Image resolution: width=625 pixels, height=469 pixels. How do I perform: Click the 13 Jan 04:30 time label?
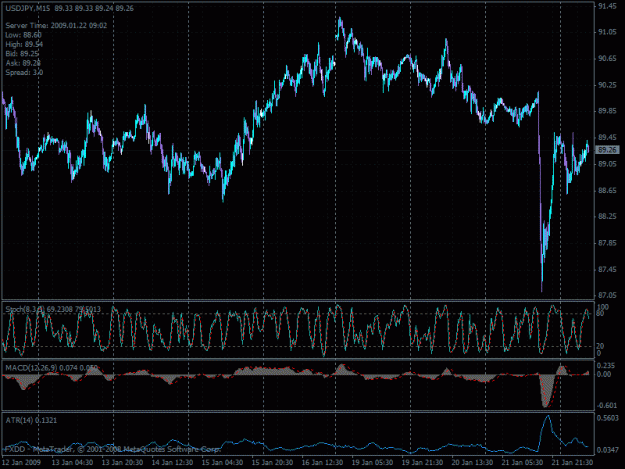[73, 463]
